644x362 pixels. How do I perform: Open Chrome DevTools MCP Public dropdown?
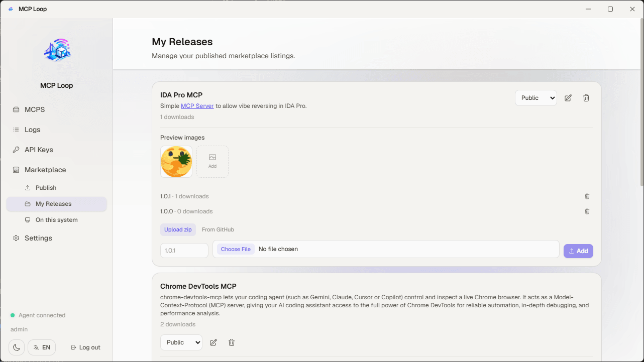(x=181, y=342)
